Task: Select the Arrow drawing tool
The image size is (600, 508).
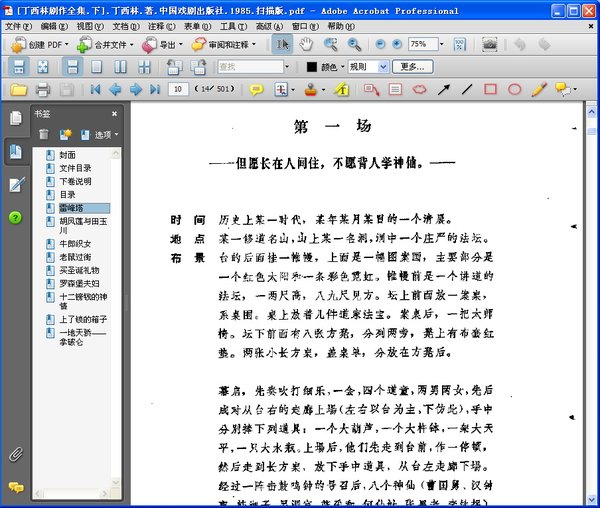Action: tap(443, 90)
